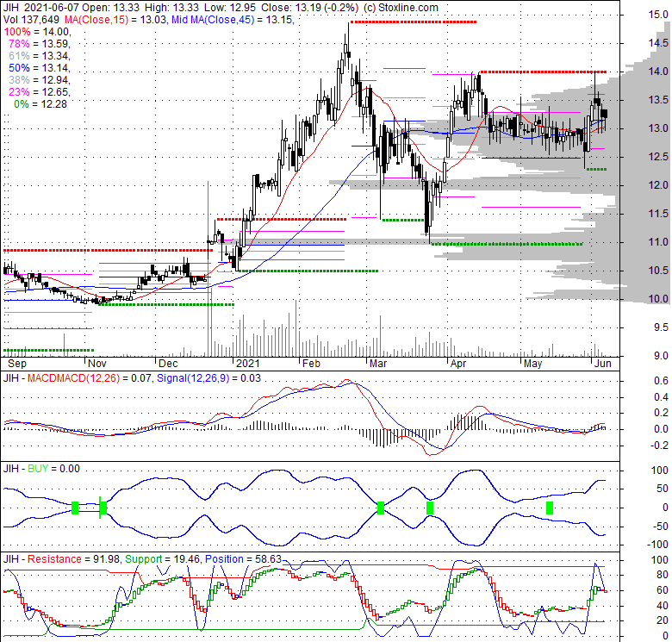672x642 pixels.
Task: Click the 'Resistance = 91.98' label
Action: click(x=73, y=559)
